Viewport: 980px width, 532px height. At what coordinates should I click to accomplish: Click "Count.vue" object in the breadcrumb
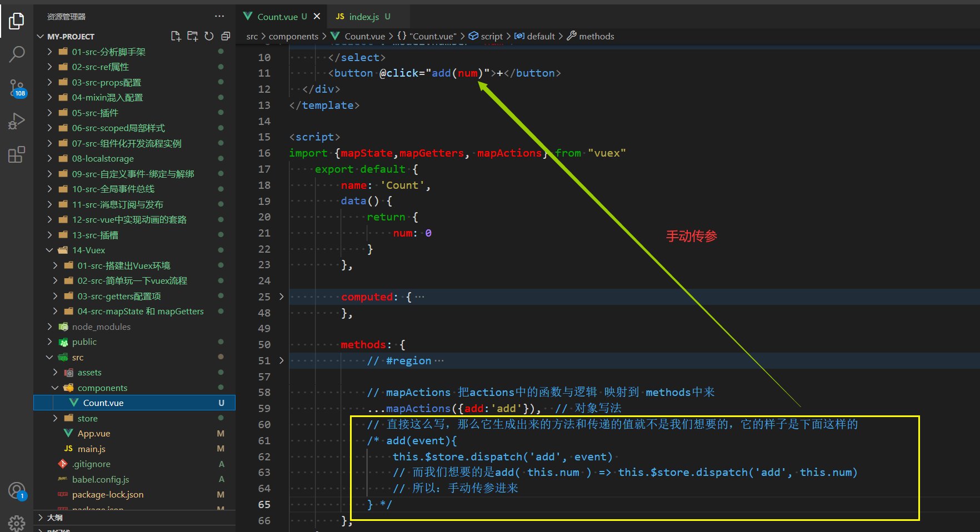pos(427,36)
